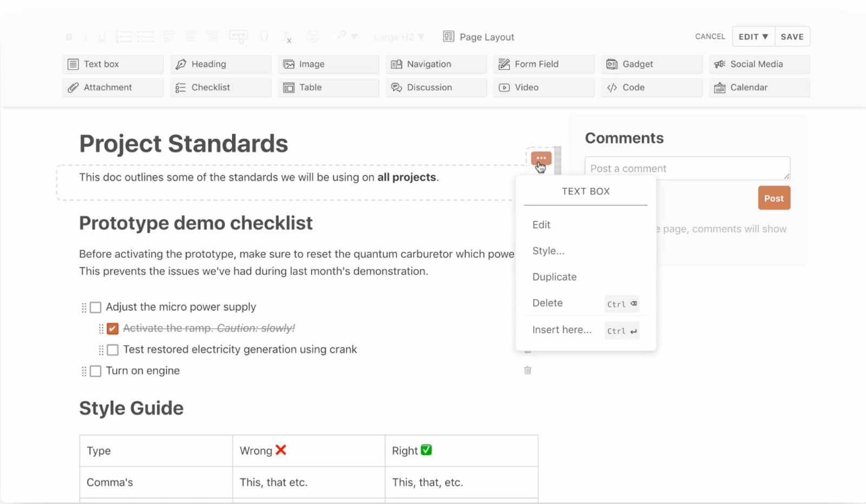Toggle bold formatting in the toolbar
The width and height of the screenshot is (866, 504).
coord(69,37)
